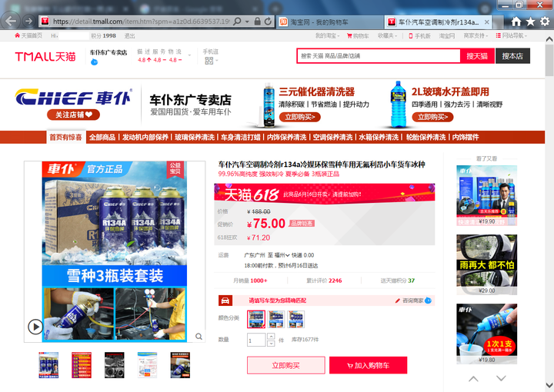Open 空调保养清洗 category
Image resolution: width=554 pixels, height=392 pixels.
[332, 138]
